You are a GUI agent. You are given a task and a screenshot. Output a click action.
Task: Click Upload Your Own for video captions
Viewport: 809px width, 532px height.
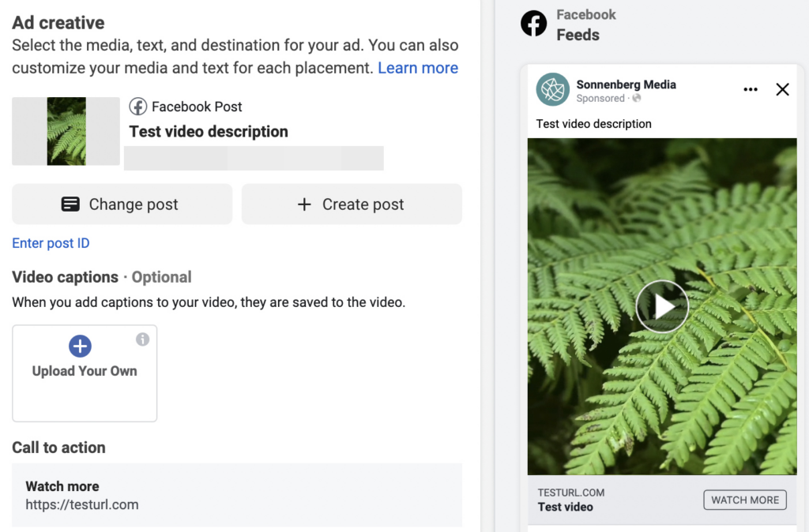click(85, 373)
